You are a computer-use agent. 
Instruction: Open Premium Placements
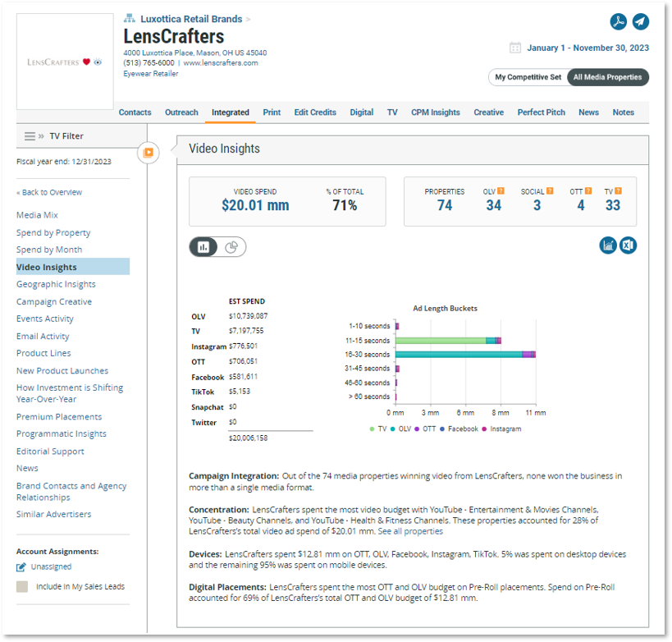[59, 416]
